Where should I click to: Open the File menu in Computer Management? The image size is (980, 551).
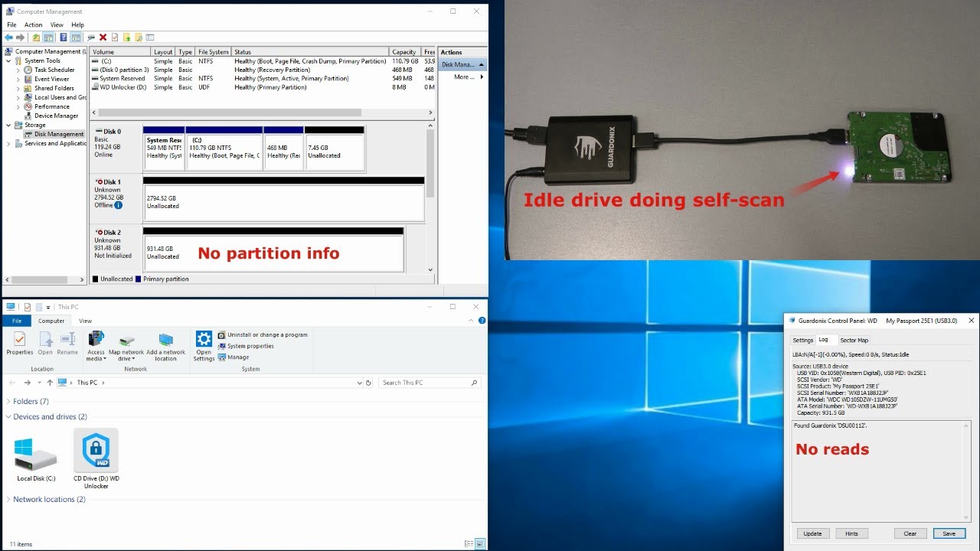(x=11, y=24)
